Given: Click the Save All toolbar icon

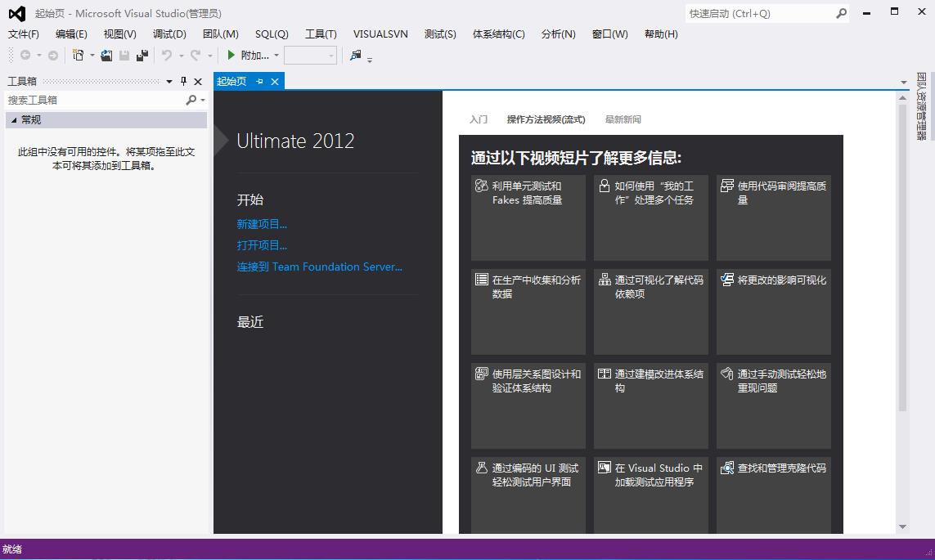Looking at the screenshot, I should point(142,56).
